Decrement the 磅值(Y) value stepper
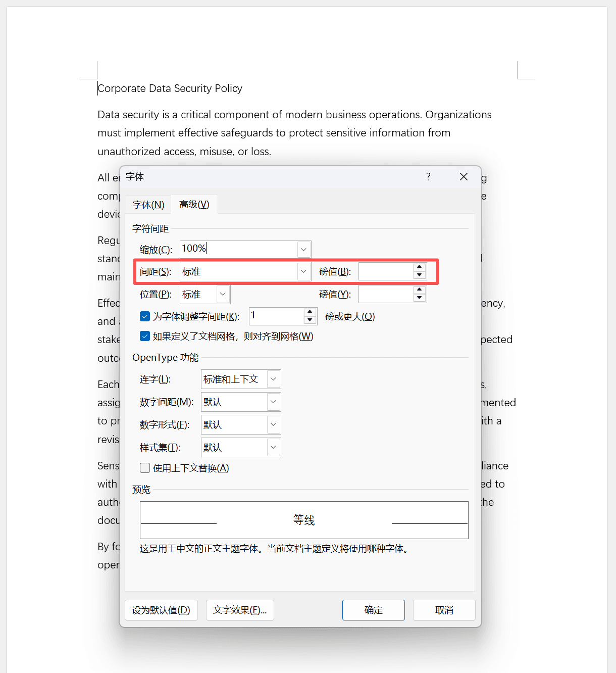 click(x=419, y=298)
